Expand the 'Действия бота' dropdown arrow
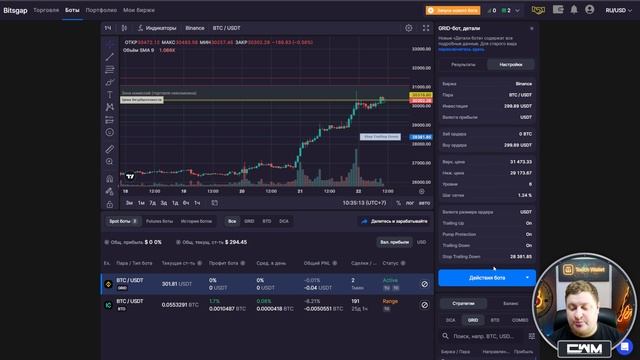This screenshot has height=360, width=640. pyautogui.click(x=527, y=278)
